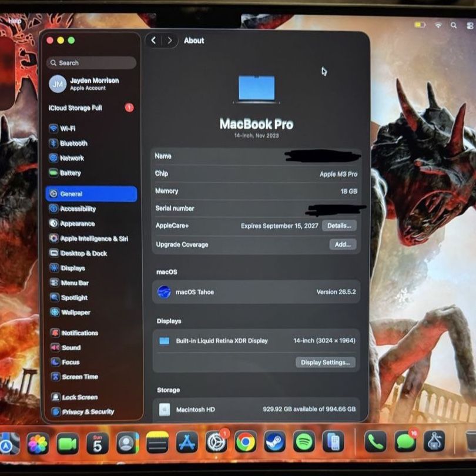Click the AppleCare+ Details... button
This screenshot has height=476, width=476.
[x=339, y=226]
